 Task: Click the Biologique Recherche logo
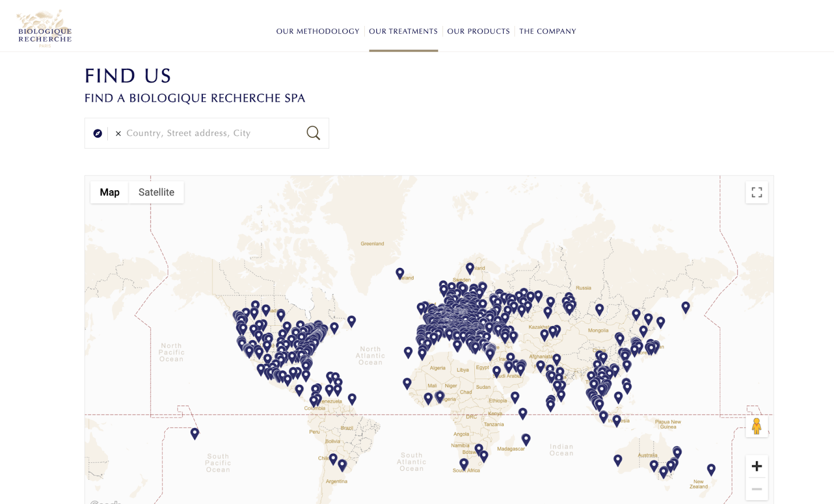45,29
